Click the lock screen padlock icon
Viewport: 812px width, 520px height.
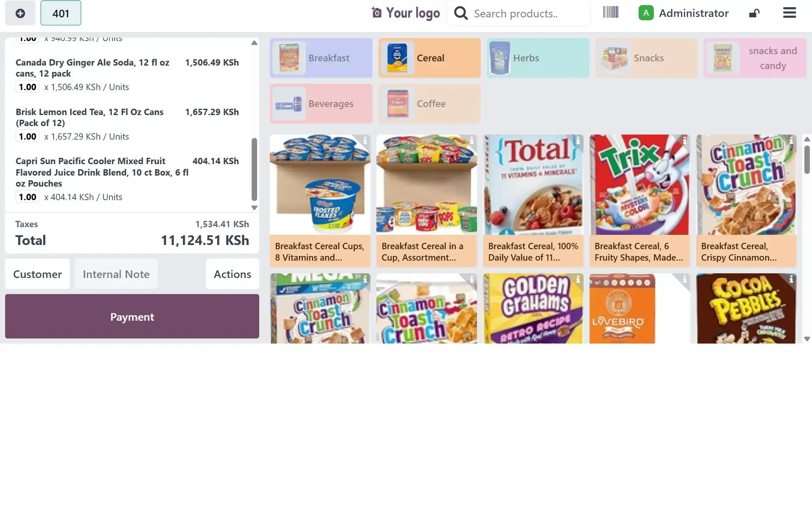[754, 14]
